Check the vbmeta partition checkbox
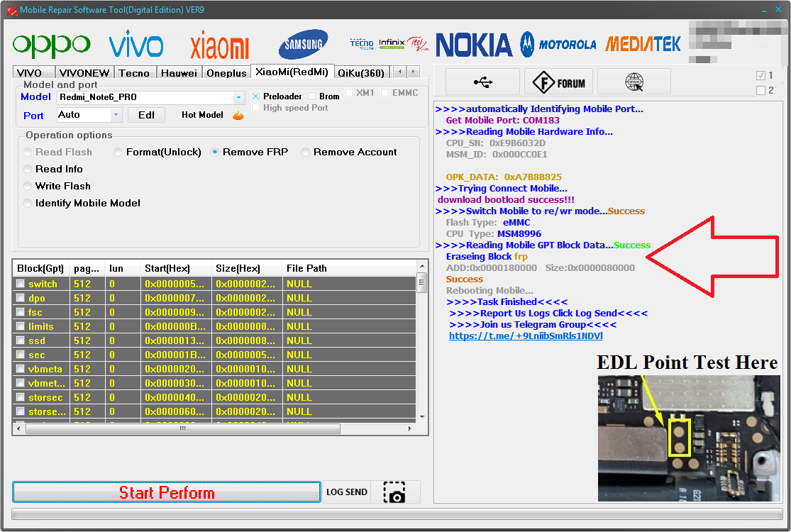791x532 pixels. (20, 369)
